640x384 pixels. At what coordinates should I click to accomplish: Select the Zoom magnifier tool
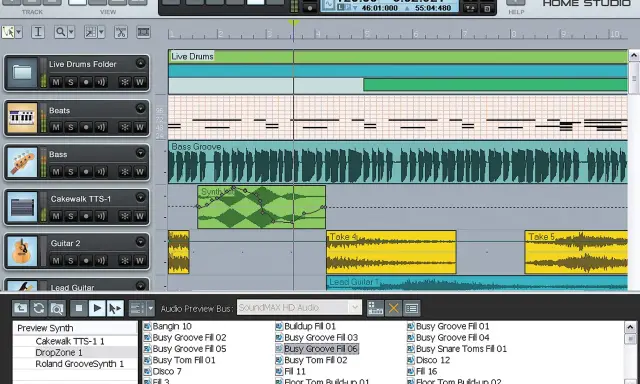[60, 32]
